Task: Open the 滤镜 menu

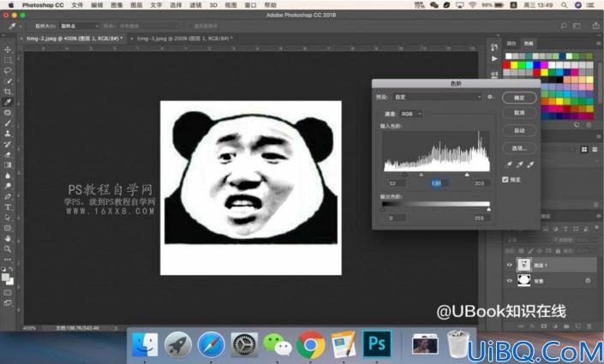Action: tap(195, 5)
